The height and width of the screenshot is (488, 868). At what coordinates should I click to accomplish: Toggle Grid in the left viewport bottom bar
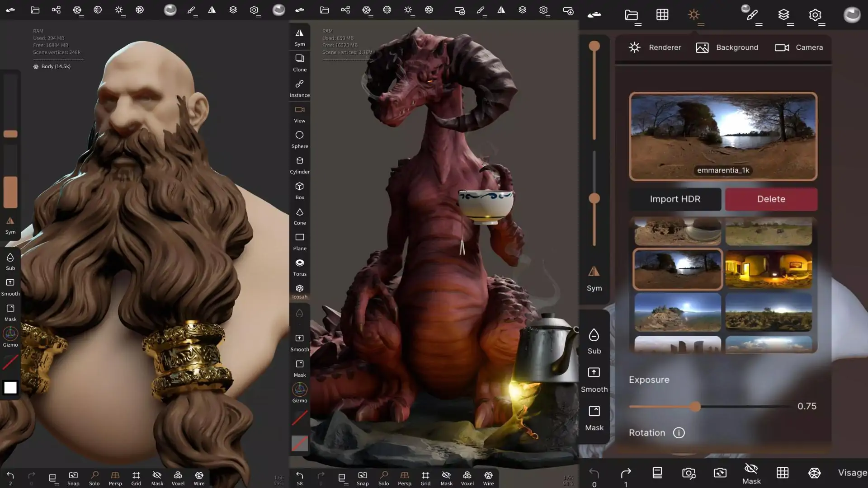click(x=136, y=478)
